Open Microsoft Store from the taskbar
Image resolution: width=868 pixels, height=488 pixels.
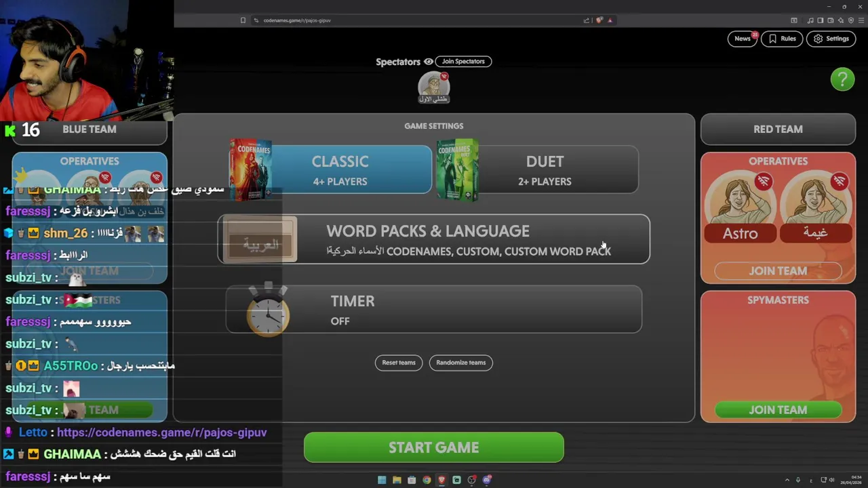point(412,480)
